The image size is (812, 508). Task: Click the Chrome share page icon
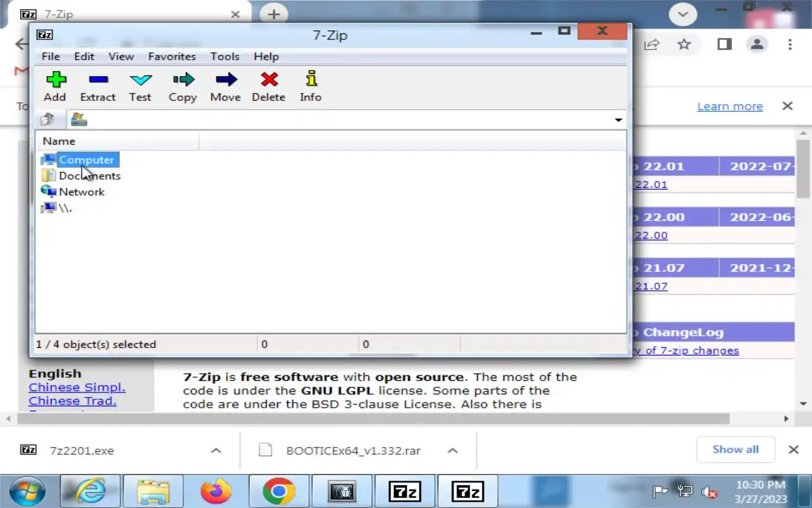point(652,44)
